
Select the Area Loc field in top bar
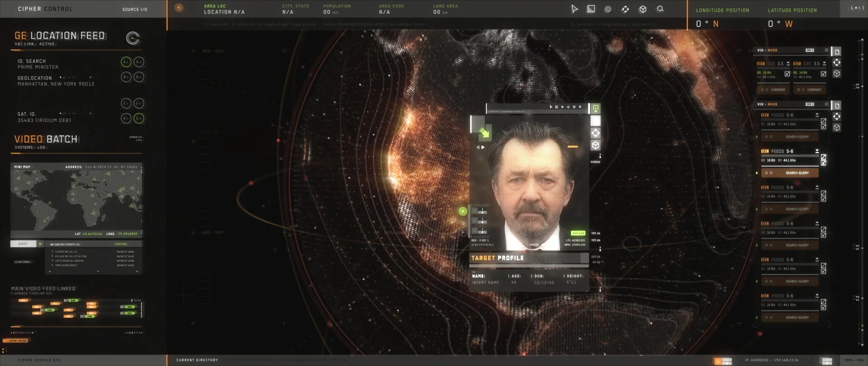(224, 9)
